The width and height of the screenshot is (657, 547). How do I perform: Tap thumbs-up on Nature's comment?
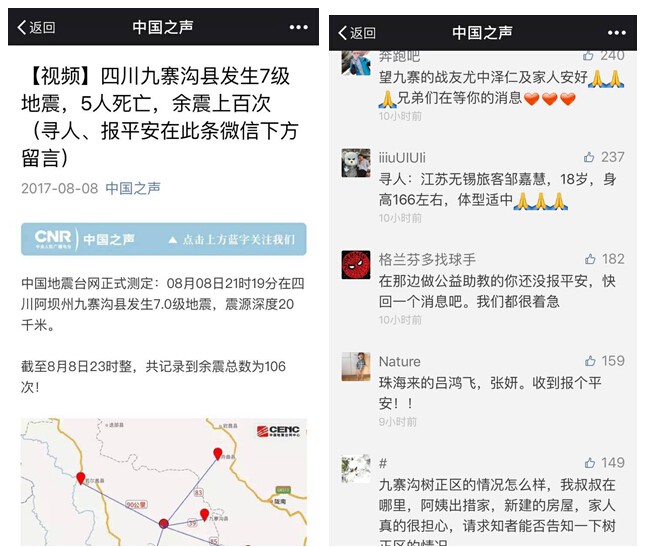coord(590,361)
